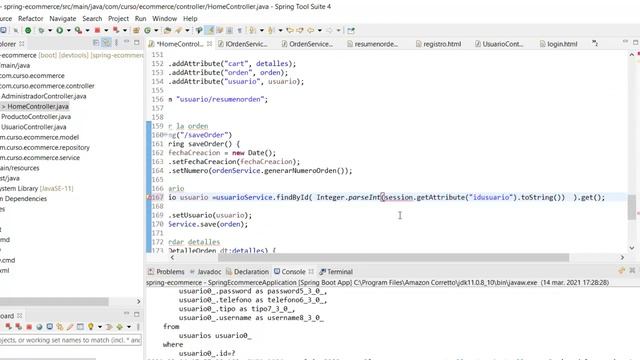Collapse the code fold marker at line 160
The image size is (640, 360).
click(164, 135)
